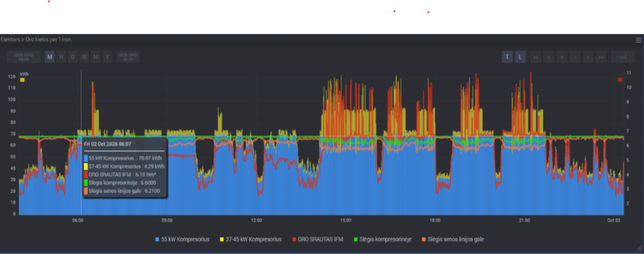Select the minute (M) interval button

click(50, 57)
